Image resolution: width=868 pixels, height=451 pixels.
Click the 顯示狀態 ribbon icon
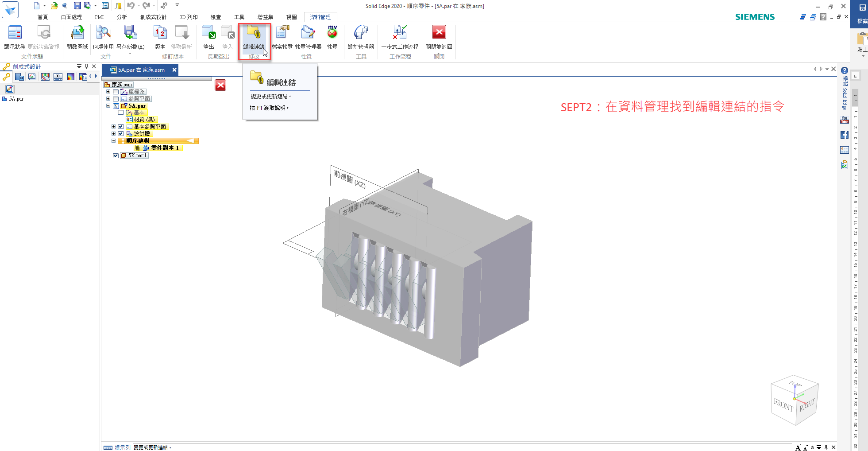coord(15,33)
